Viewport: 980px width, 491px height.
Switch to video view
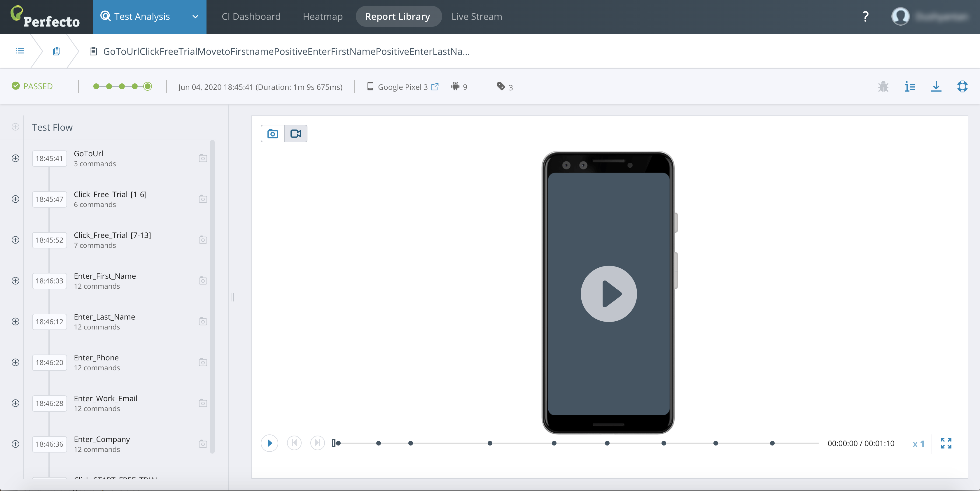point(295,134)
